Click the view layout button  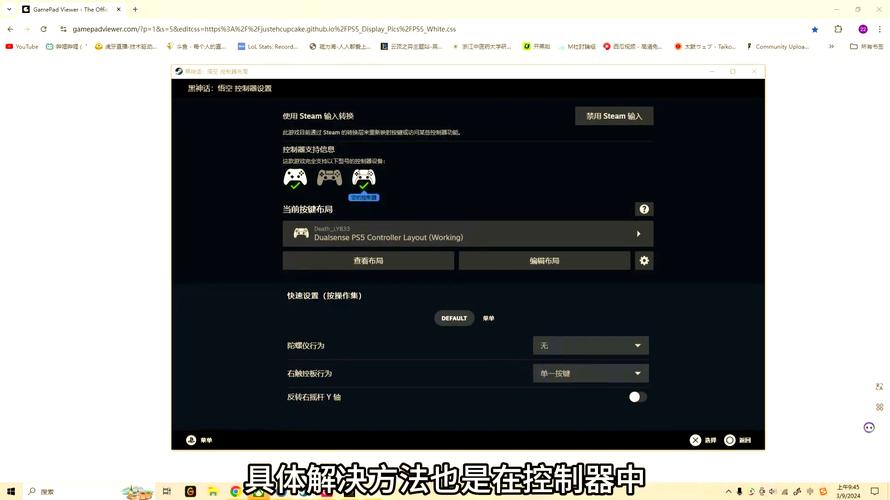click(368, 260)
